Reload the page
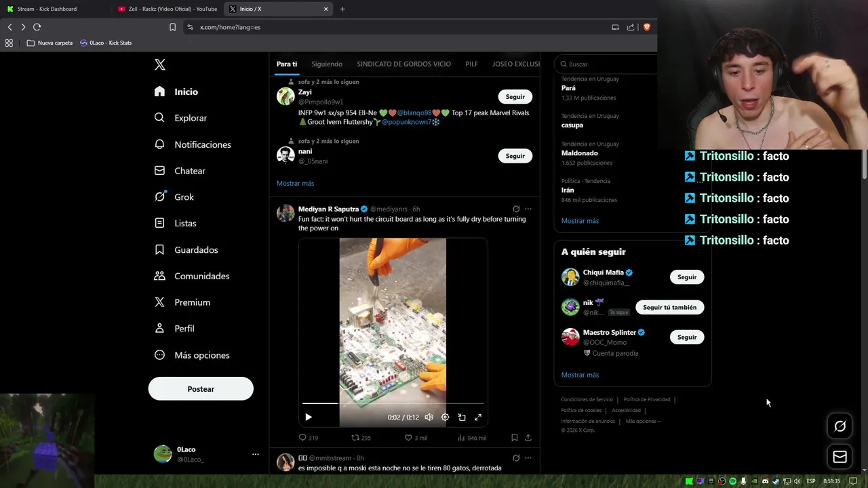868x488 pixels. [x=37, y=27]
